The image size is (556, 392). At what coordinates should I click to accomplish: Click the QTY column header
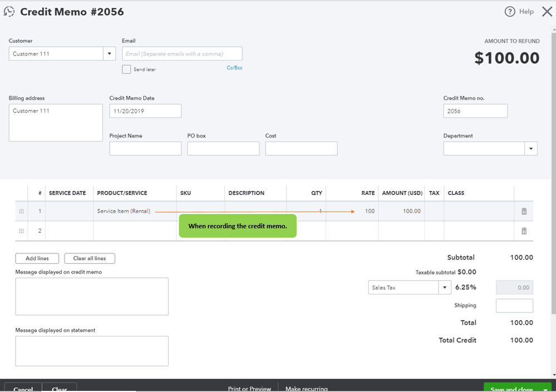pos(317,193)
